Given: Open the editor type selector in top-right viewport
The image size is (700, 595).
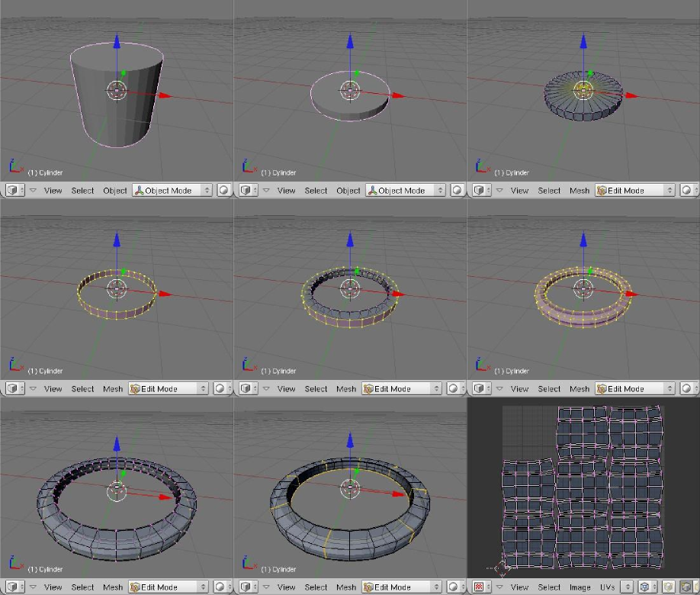Looking at the screenshot, I should pyautogui.click(x=482, y=190).
